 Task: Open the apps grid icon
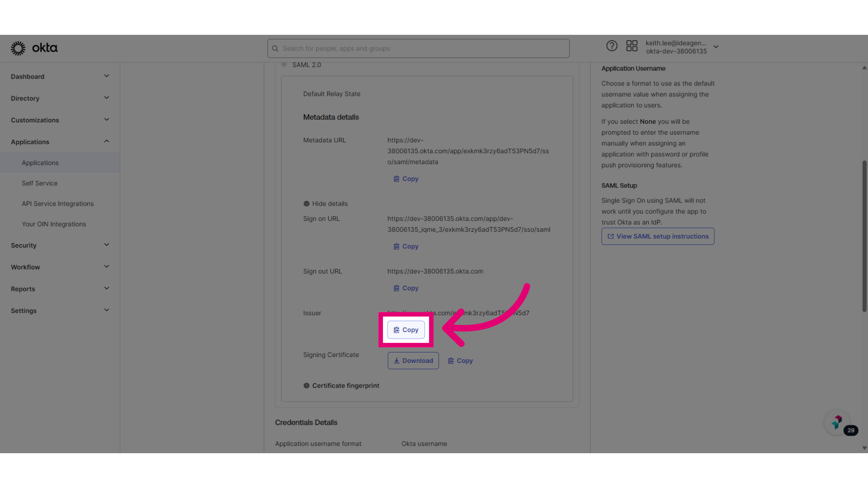point(632,46)
